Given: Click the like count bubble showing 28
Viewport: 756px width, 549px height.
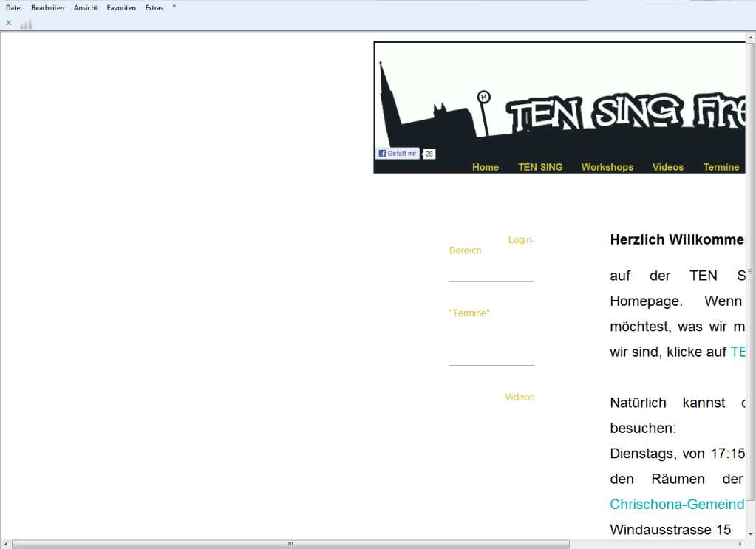Looking at the screenshot, I should tap(429, 154).
